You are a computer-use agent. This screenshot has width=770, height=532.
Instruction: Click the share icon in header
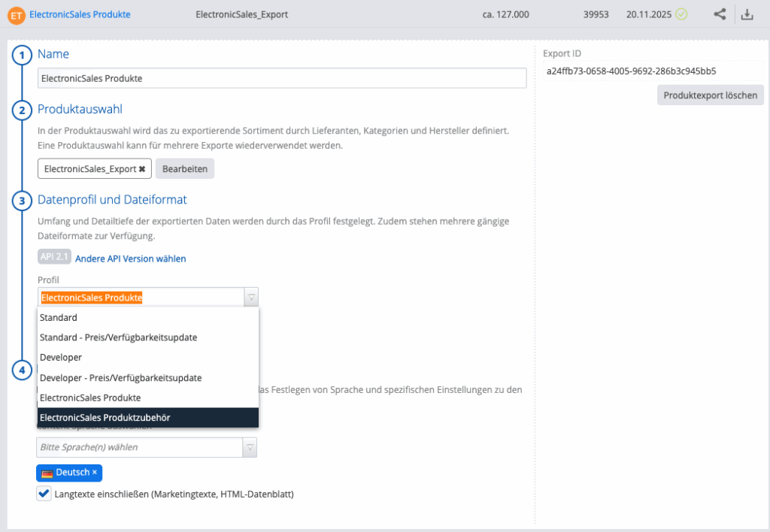click(x=720, y=14)
